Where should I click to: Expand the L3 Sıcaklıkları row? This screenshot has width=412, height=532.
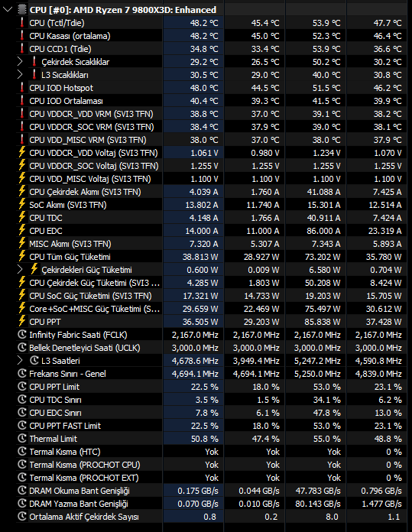click(20, 75)
